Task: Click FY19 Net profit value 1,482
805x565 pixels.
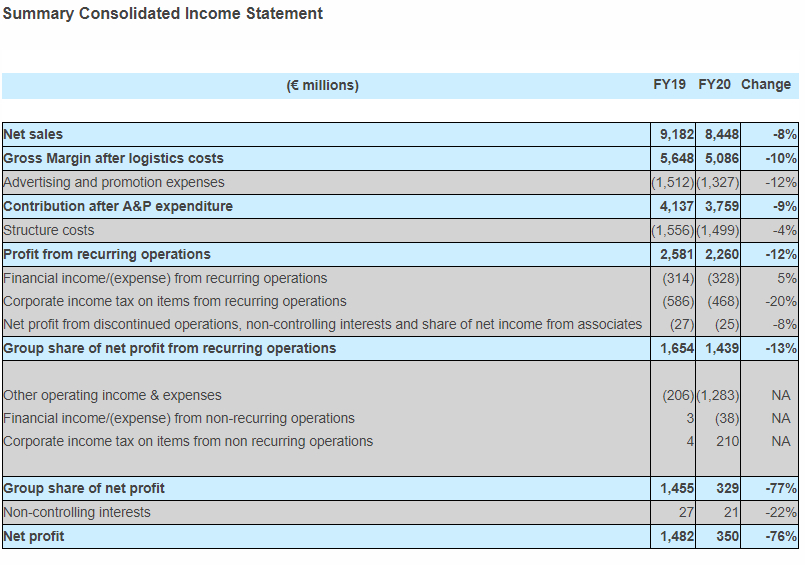Action: pyautogui.click(x=677, y=536)
